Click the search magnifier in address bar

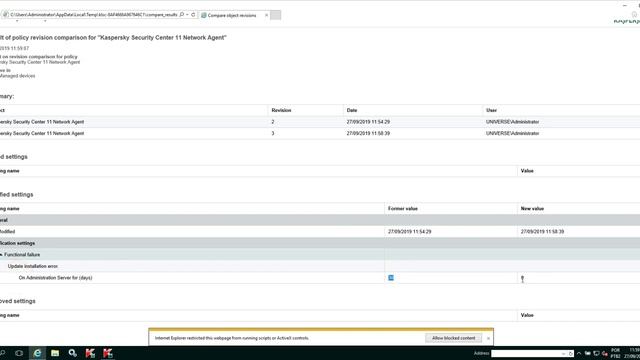point(182,15)
